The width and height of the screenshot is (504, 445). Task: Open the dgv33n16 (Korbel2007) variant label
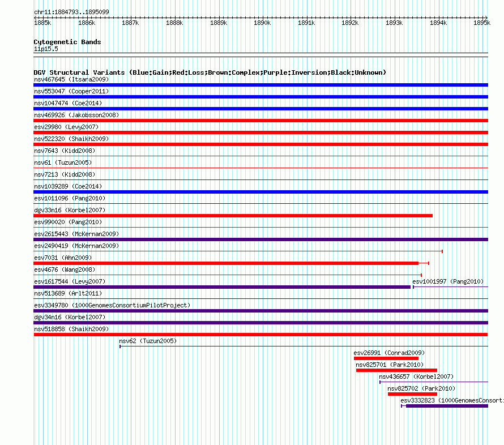(x=70, y=210)
